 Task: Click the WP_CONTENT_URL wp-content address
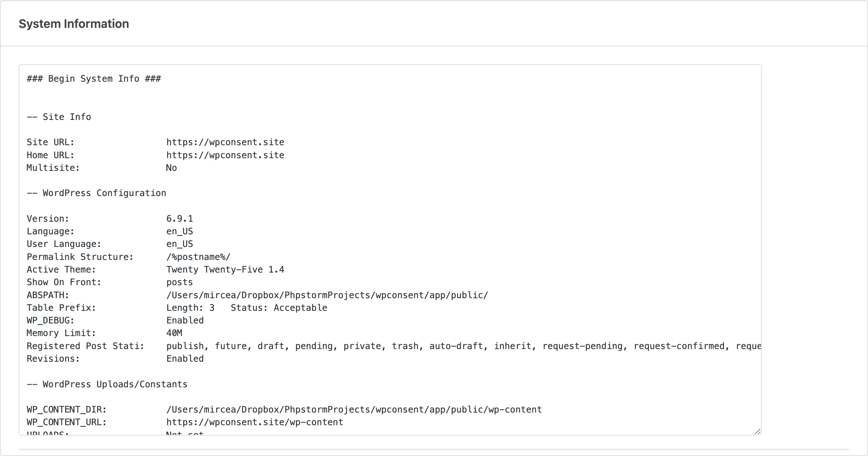coord(255,422)
